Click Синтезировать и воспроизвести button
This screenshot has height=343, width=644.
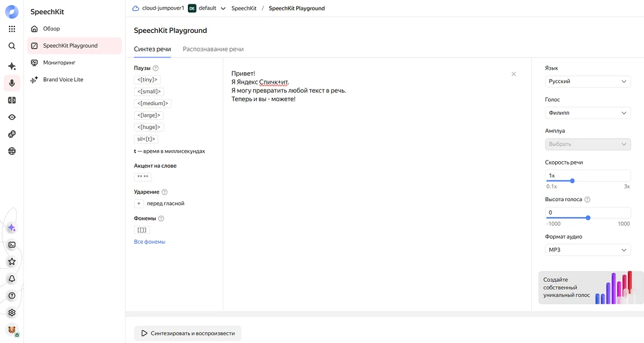187,333
